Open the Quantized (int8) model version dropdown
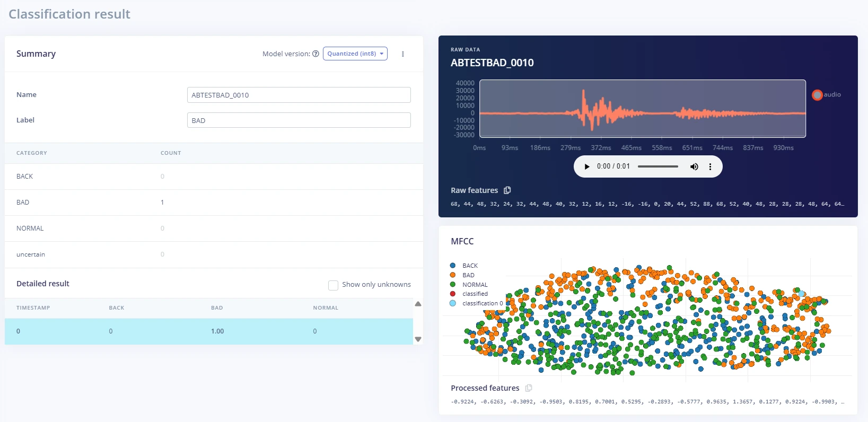This screenshot has width=868, height=422. [355, 54]
